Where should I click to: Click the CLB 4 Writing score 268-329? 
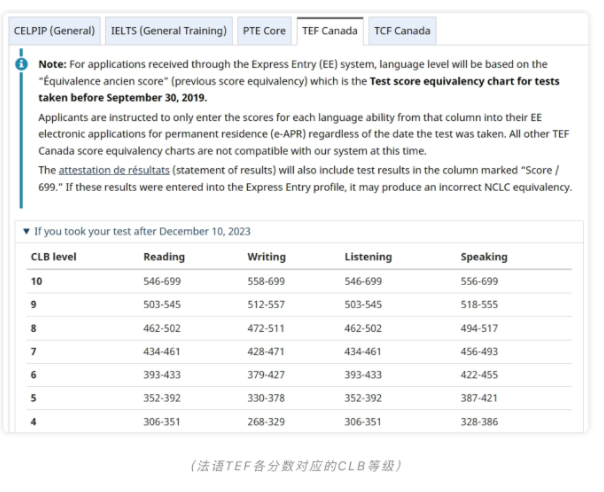pyautogui.click(x=266, y=421)
